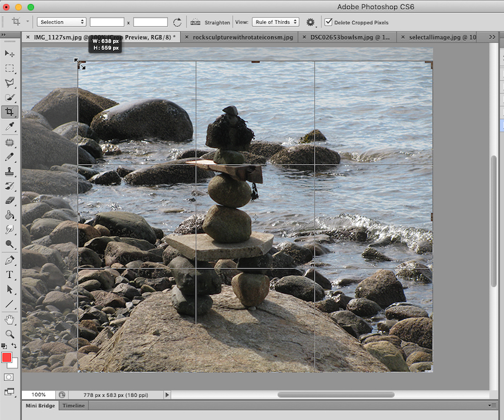The height and width of the screenshot is (420, 504).
Task: Open the Mini Bridge tab
Action: (40, 405)
